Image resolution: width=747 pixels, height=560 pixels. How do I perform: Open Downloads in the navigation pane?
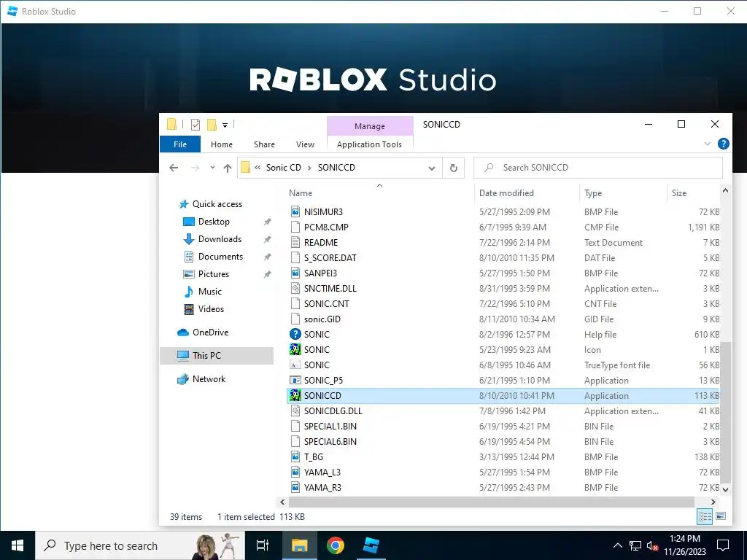pos(220,239)
